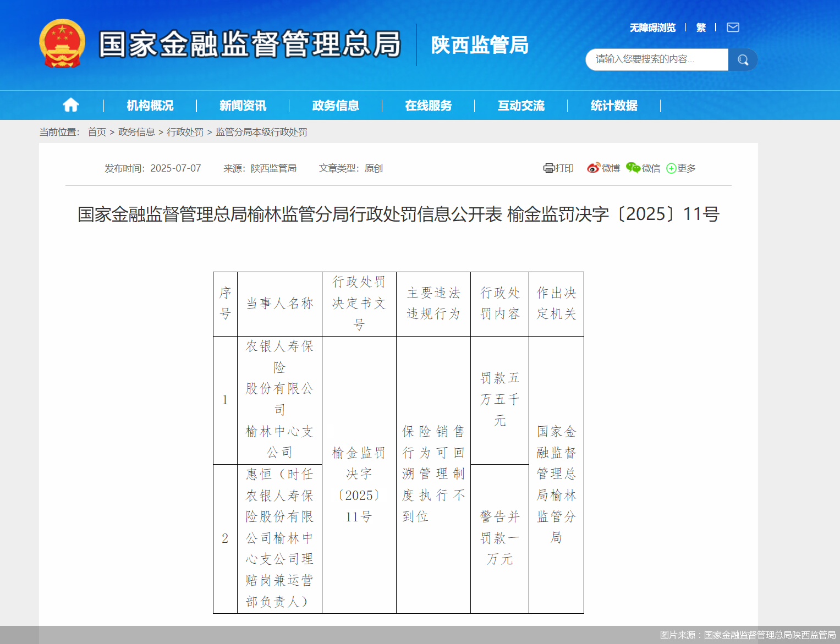Click the green plus 更多 icon

[671, 168]
